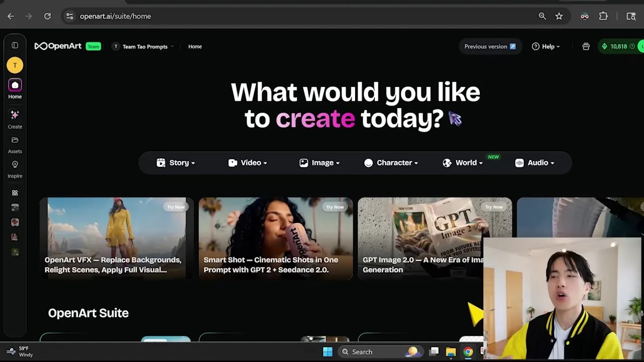Expand the Story dropdown
644x362 pixels.
coord(176,163)
